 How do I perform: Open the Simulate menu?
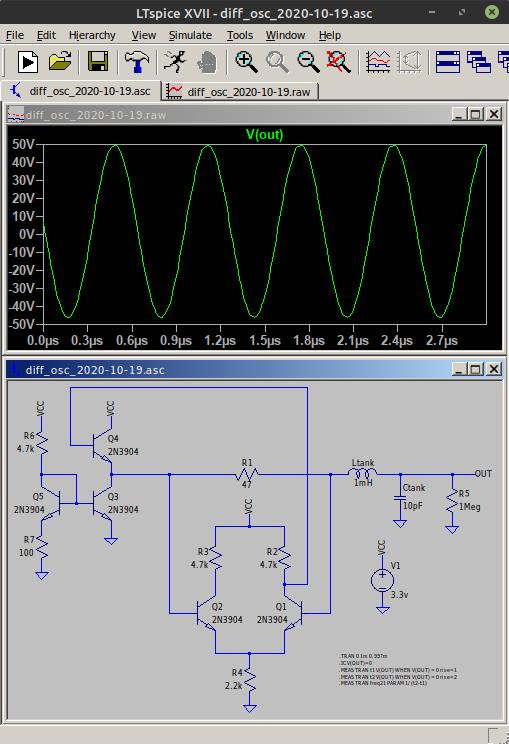click(190, 35)
